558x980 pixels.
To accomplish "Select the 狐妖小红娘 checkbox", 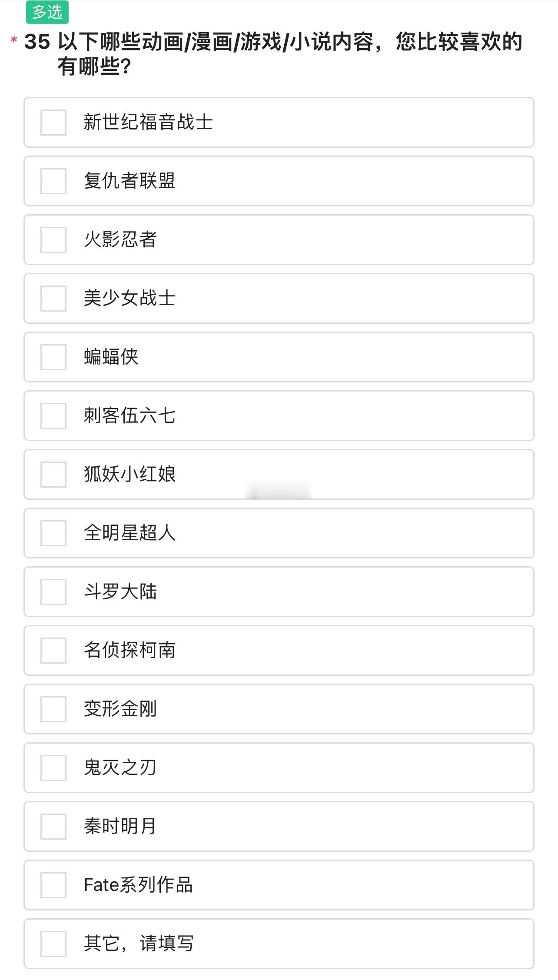I will (53, 475).
